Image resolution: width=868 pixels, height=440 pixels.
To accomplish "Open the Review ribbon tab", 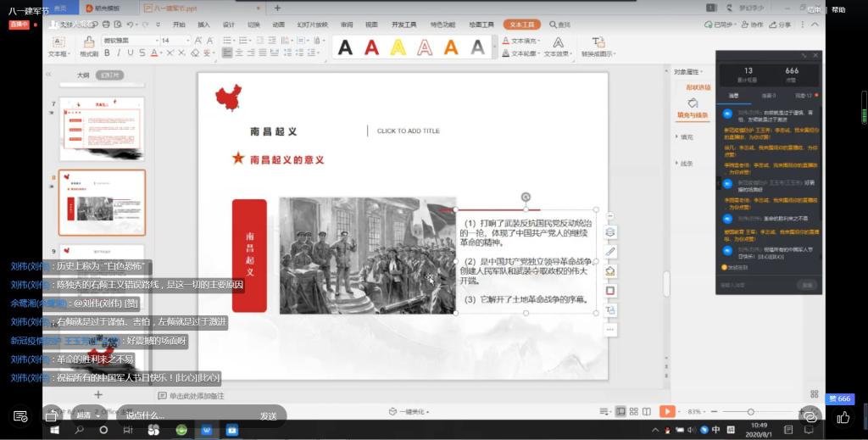I will coord(347,25).
